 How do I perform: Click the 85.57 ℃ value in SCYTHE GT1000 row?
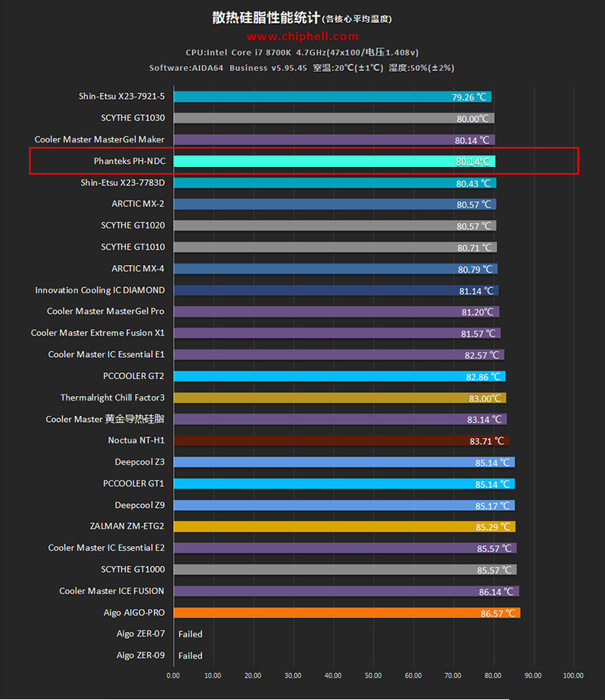pyautogui.click(x=494, y=571)
